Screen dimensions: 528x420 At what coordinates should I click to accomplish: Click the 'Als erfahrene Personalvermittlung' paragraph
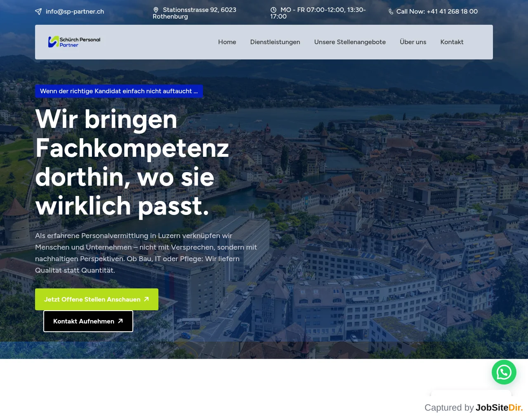coord(146,253)
